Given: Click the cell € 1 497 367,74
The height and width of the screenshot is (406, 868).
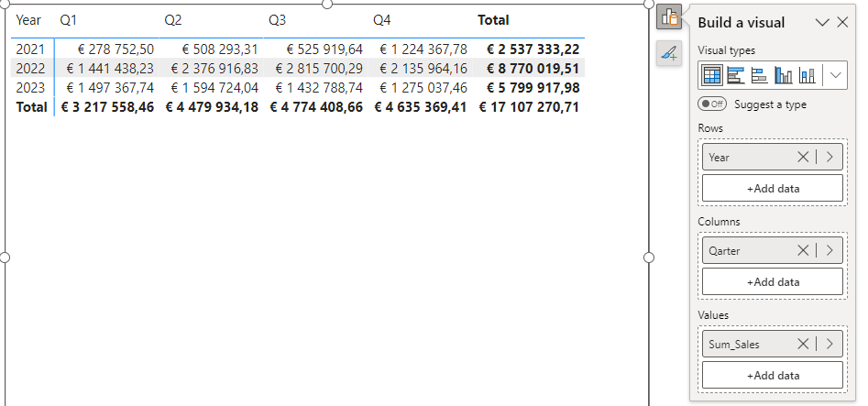Looking at the screenshot, I should pos(110,87).
